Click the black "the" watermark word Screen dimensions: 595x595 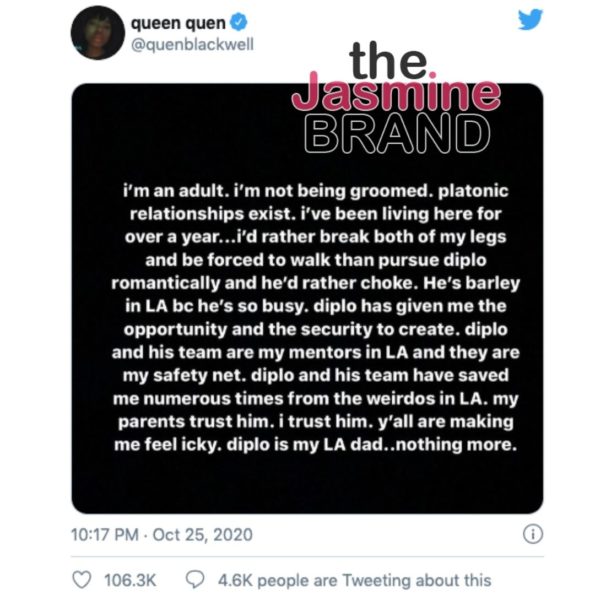tap(390, 61)
